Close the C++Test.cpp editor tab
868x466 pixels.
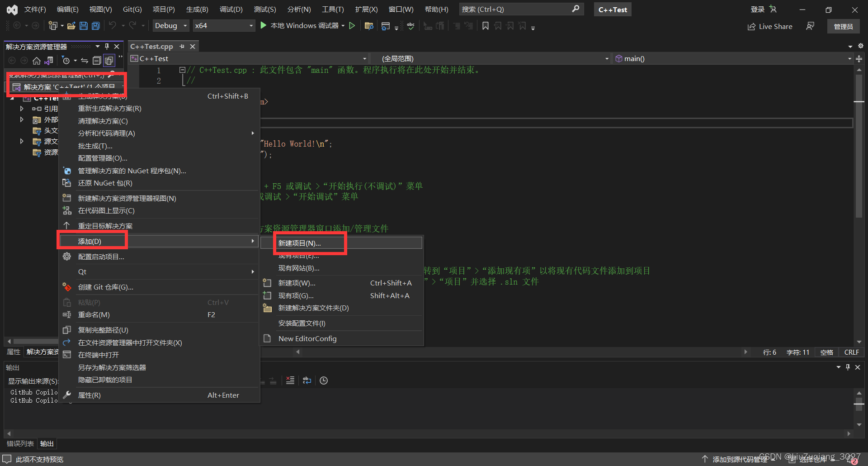coord(193,46)
